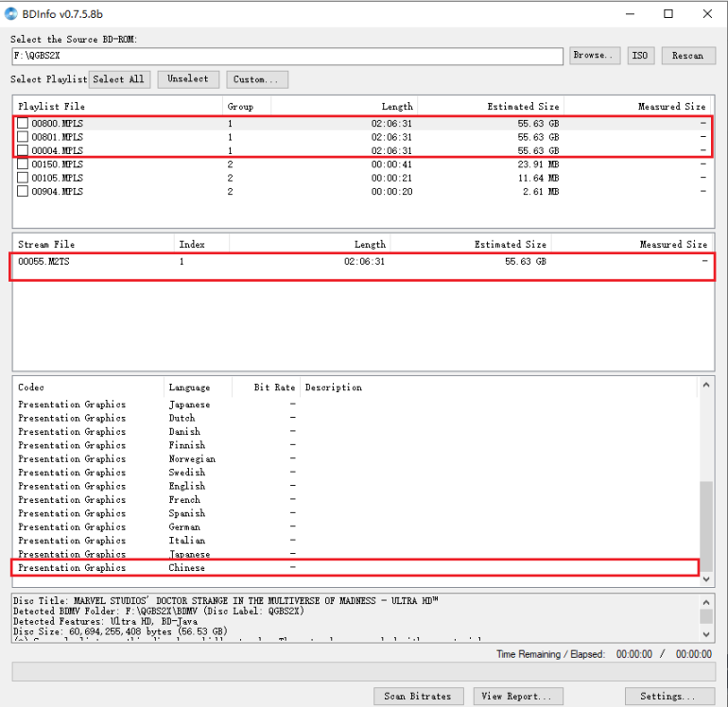Viewport: 728px width, 707px height.
Task: Click the Browse button
Action: 595,56
